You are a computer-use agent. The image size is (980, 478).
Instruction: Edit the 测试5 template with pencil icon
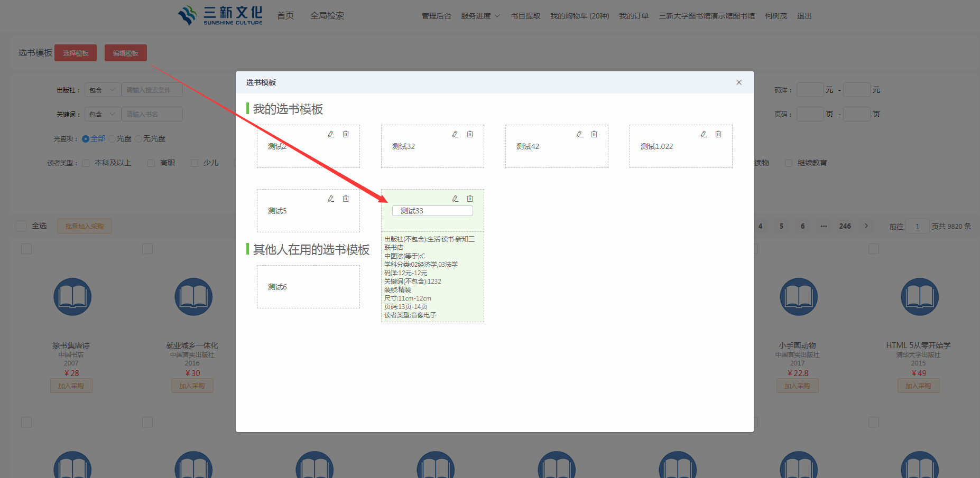[x=331, y=199]
